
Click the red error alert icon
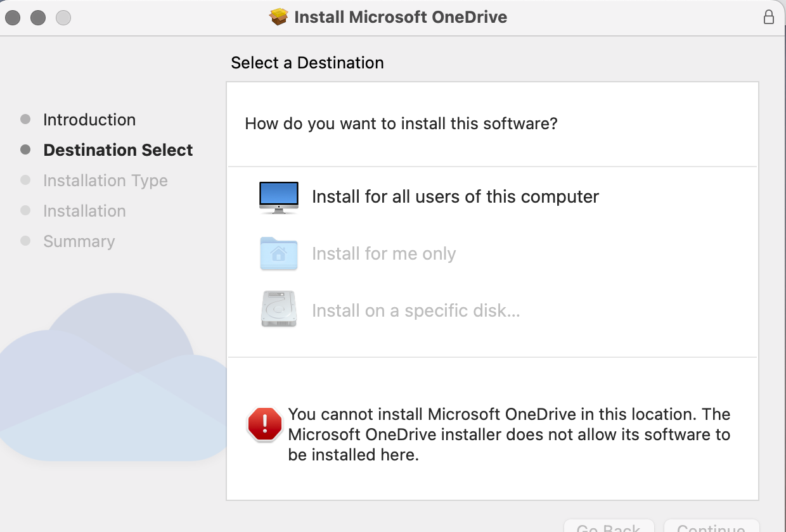tap(264, 424)
